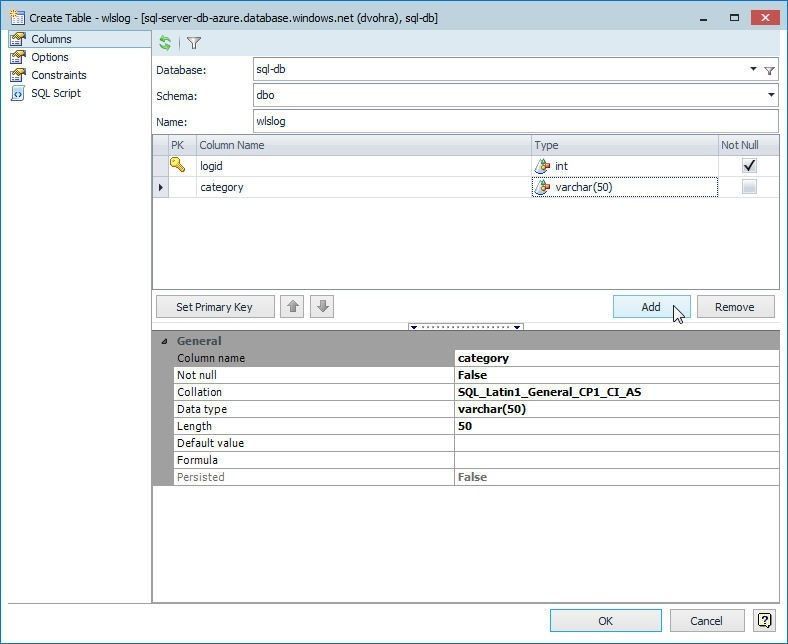Click the splitter collapse arrows above General
This screenshot has height=644, width=788.
click(x=466, y=327)
